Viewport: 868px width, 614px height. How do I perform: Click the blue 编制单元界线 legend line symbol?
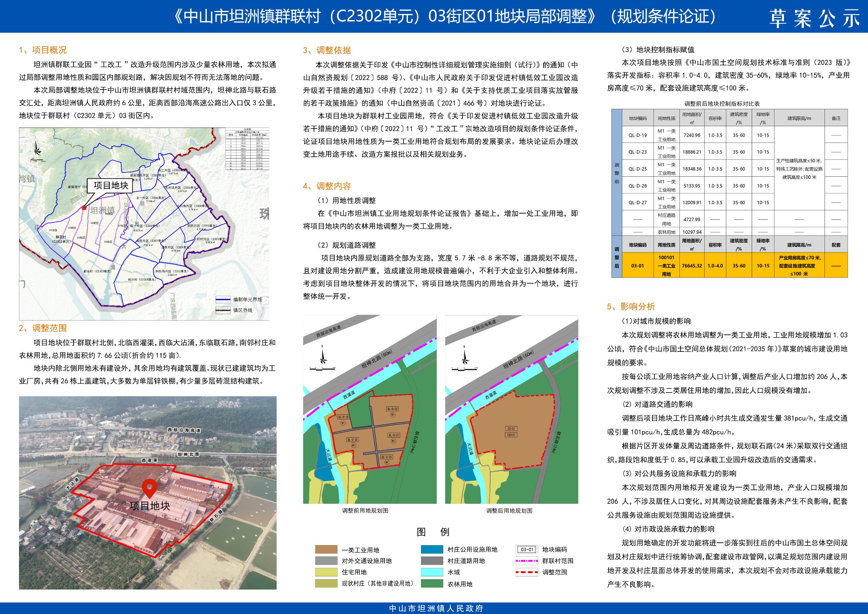point(223,300)
